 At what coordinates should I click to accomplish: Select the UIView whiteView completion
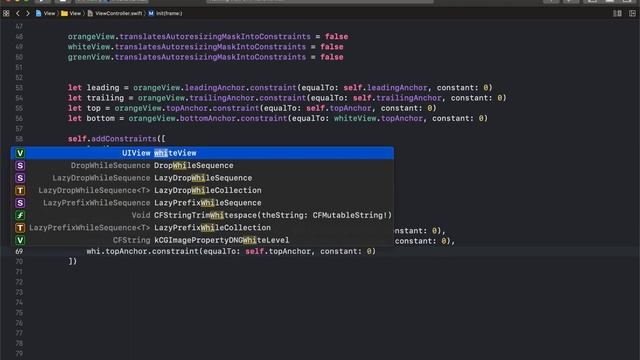(x=202, y=153)
